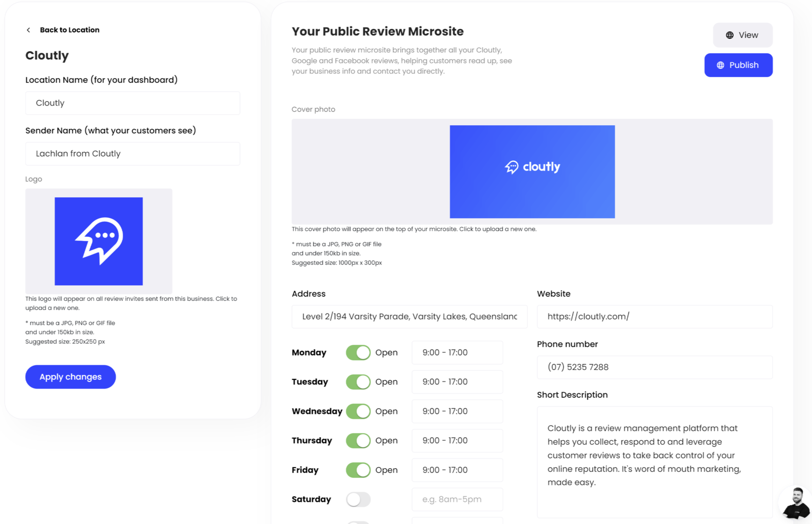
Task: Publish the review microsite
Action: 738,65
